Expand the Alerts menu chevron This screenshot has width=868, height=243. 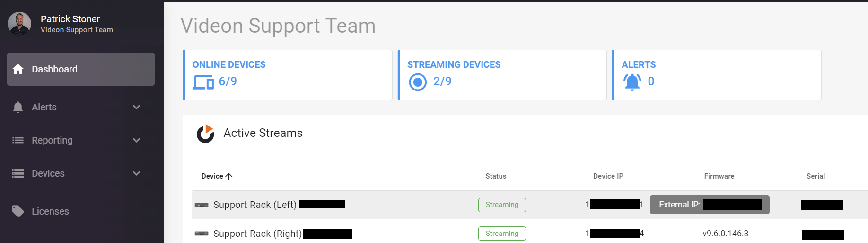[137, 107]
